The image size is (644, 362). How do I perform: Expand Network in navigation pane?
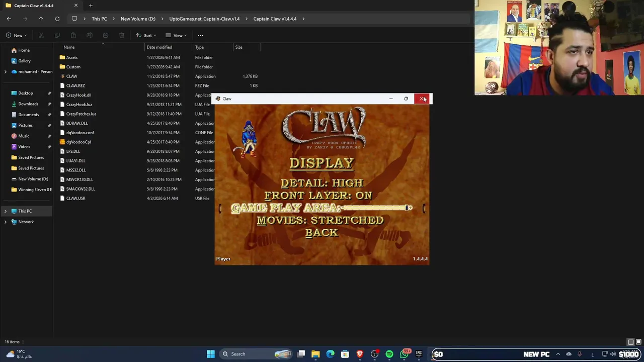click(6, 222)
